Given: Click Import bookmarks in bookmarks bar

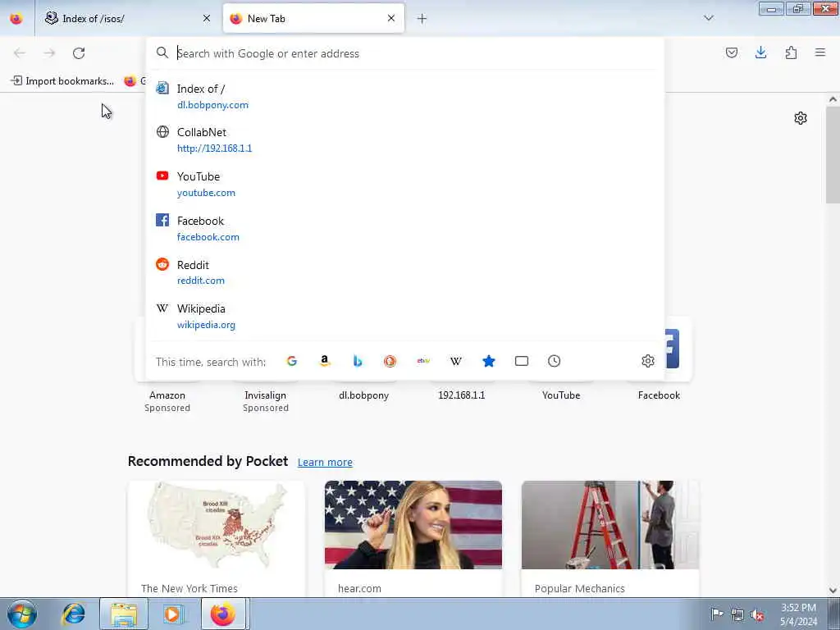Looking at the screenshot, I should (62, 81).
